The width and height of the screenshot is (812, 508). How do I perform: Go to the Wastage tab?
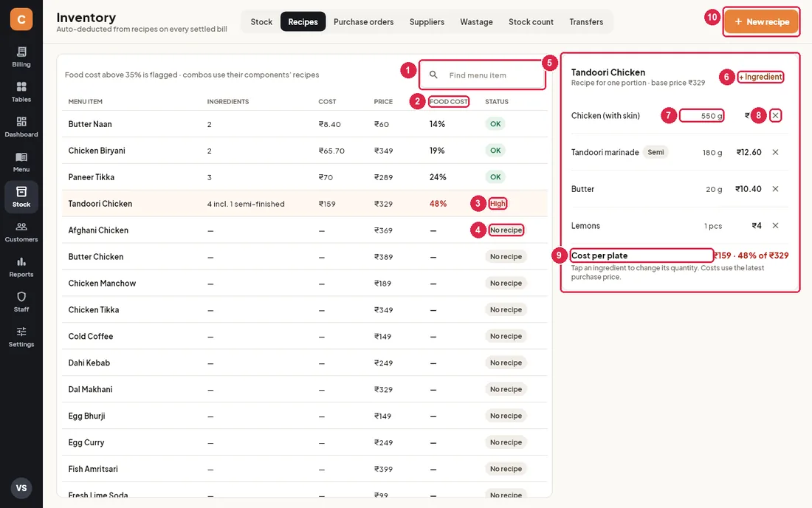(476, 21)
